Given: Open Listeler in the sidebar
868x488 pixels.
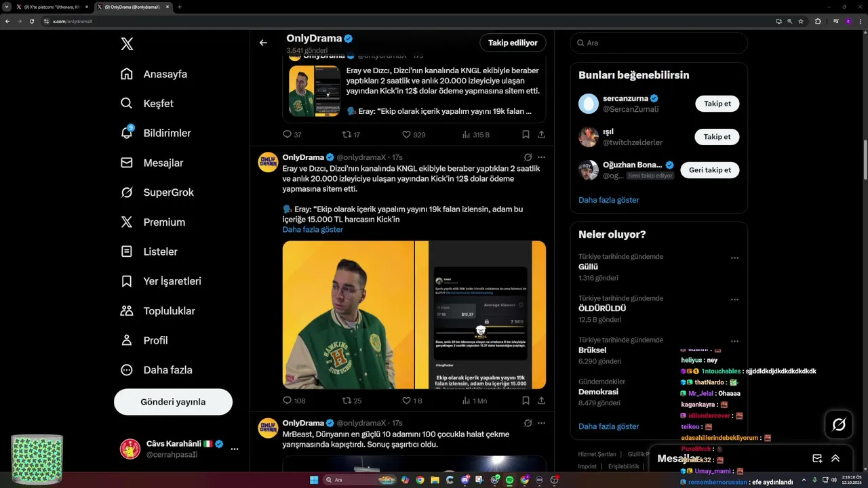Looking at the screenshot, I should point(149,251).
